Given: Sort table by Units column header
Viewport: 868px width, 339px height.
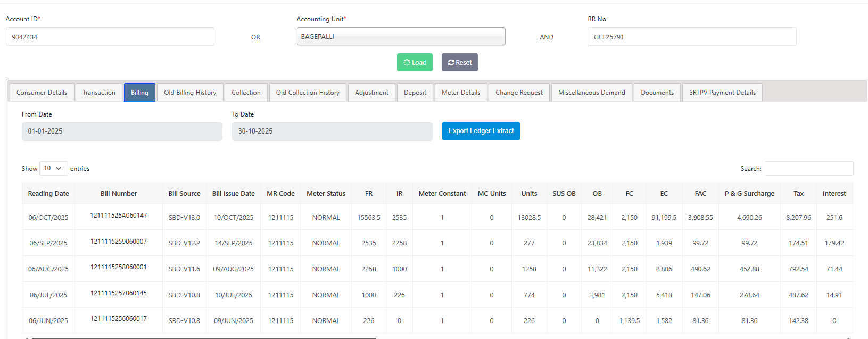Looking at the screenshot, I should click(529, 194).
